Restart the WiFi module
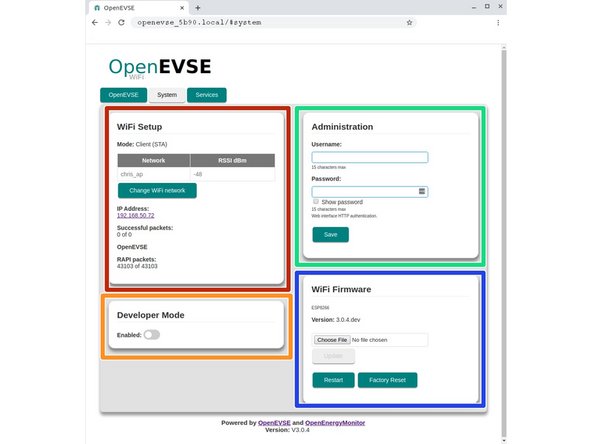 coord(333,380)
